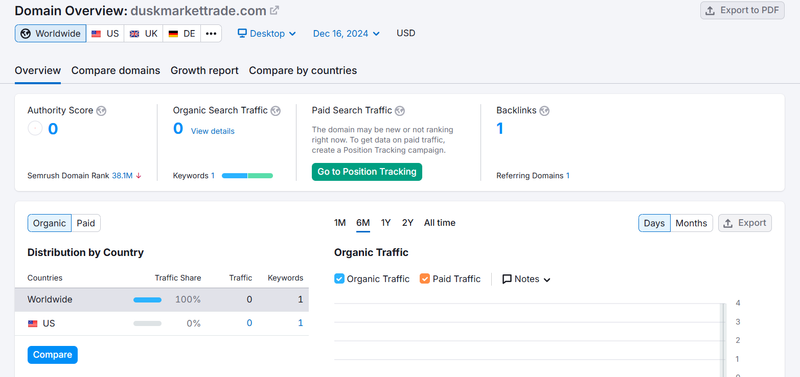Click the Backlinks value 1

click(500, 129)
